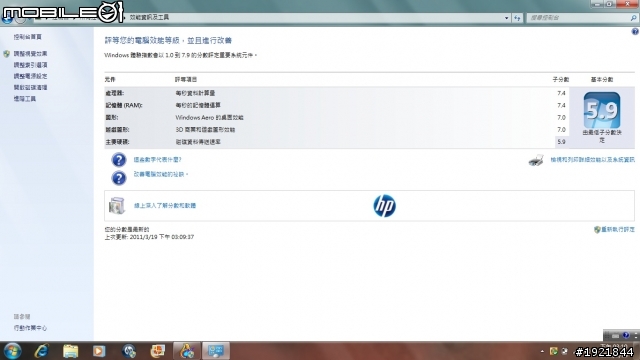
Task: Open the File Explorer folder taskbar icon
Action: [x=70, y=351]
